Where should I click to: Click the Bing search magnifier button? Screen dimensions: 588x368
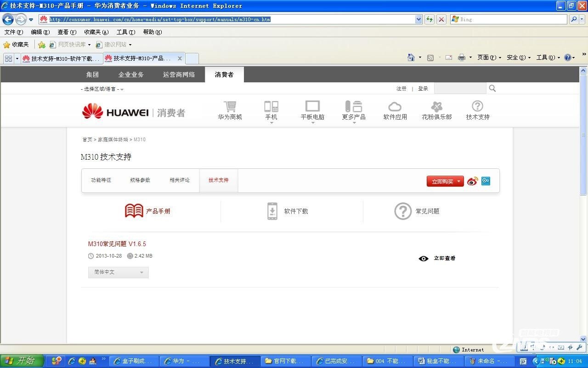tap(573, 19)
